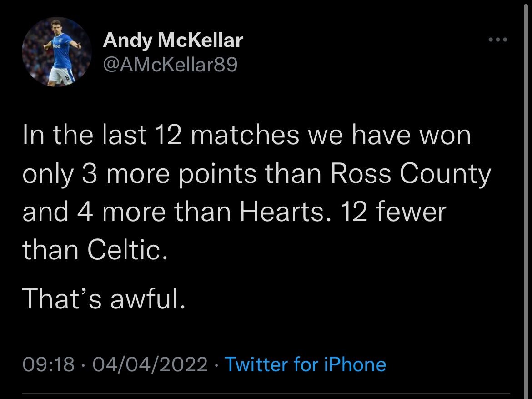This screenshot has height=399, width=532.
Task: Click the divider line below the timestamp
Action: (x=266, y=393)
